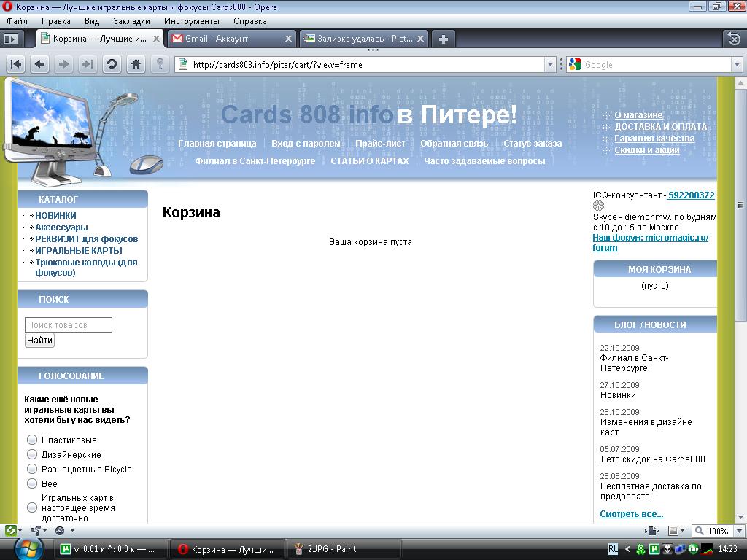
Task: Select the Bee poll option
Action: coord(32,483)
